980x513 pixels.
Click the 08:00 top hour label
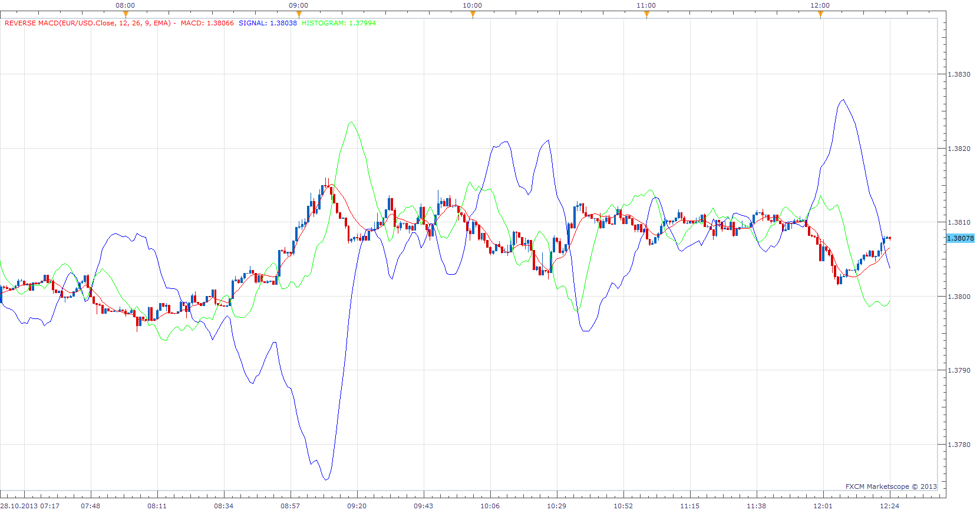pos(125,5)
